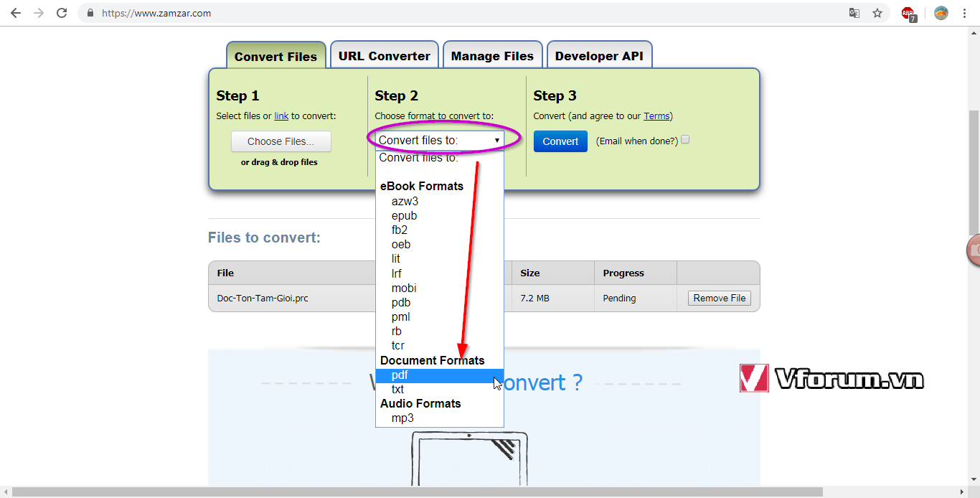
Task: Open the Adblock Plus extension icon
Action: pyautogui.click(x=909, y=13)
